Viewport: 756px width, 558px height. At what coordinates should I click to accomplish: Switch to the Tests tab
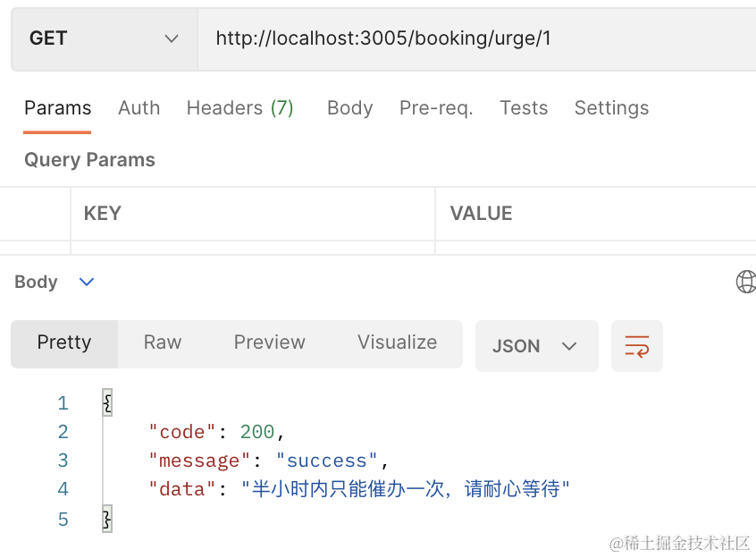[524, 108]
